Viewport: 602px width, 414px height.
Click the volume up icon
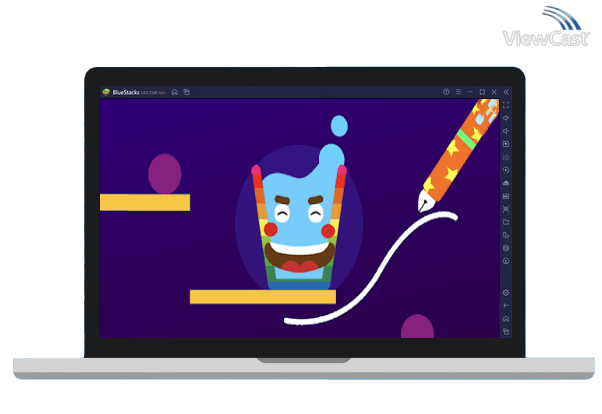point(506,118)
